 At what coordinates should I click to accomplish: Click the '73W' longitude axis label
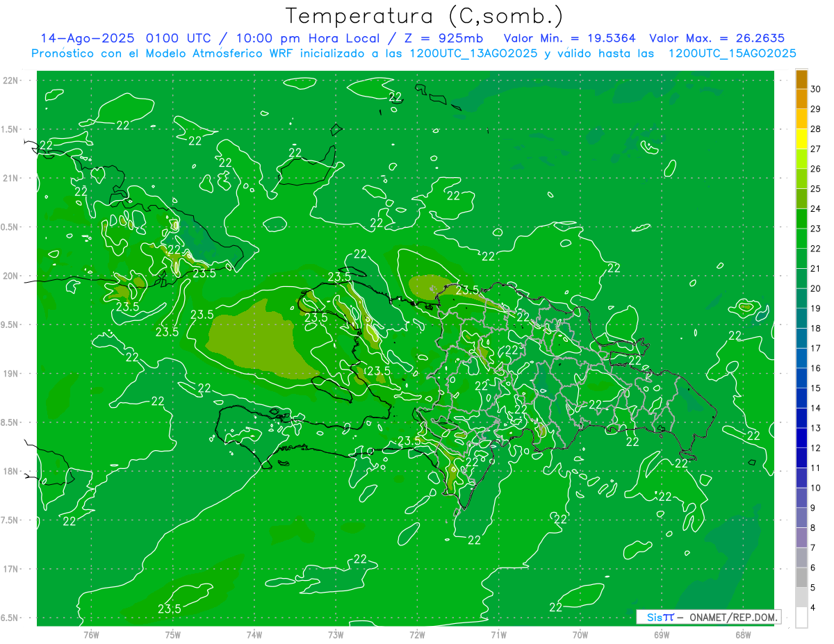click(336, 635)
